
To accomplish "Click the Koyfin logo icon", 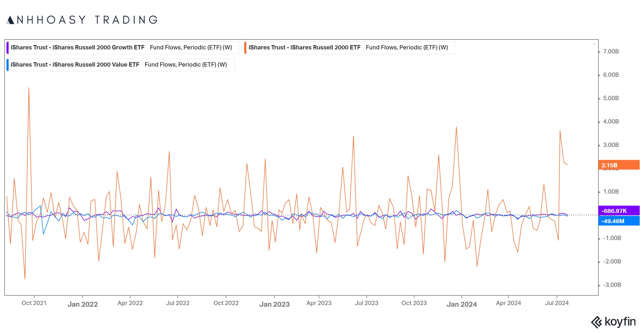I will click(x=597, y=322).
